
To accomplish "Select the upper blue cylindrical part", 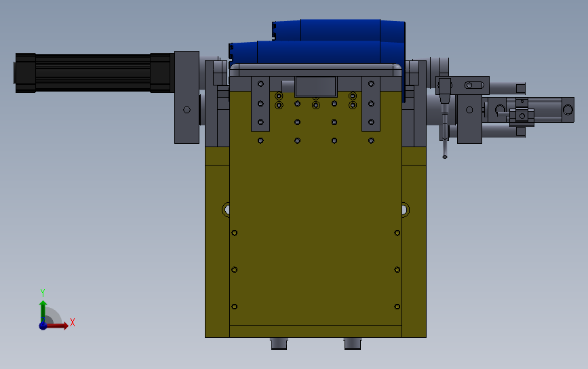I will [x=339, y=30].
